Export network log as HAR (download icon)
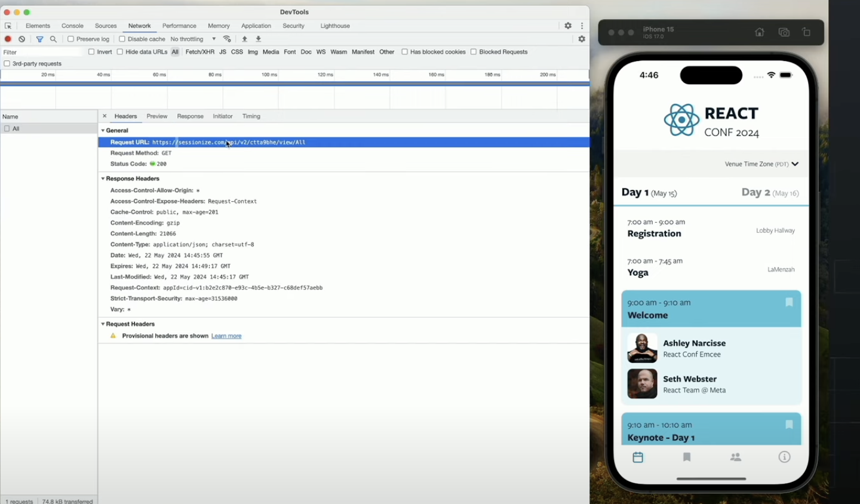This screenshot has width=860, height=504. click(258, 38)
